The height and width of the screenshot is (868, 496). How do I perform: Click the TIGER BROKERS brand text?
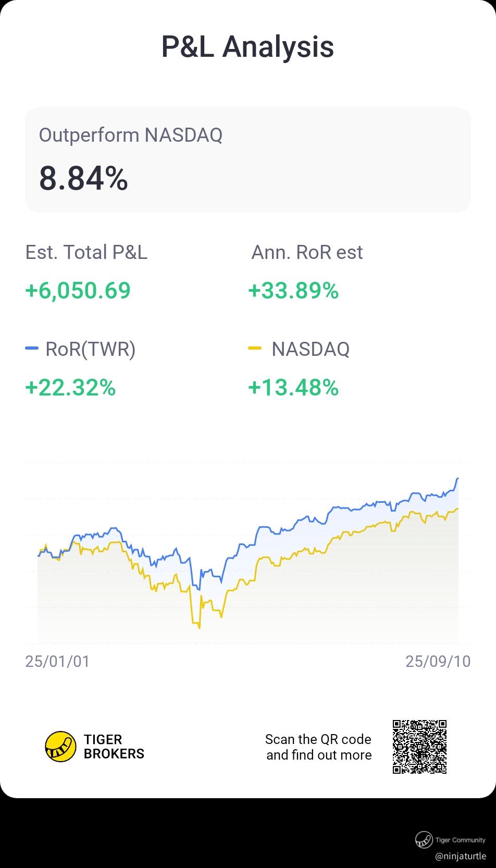click(114, 747)
